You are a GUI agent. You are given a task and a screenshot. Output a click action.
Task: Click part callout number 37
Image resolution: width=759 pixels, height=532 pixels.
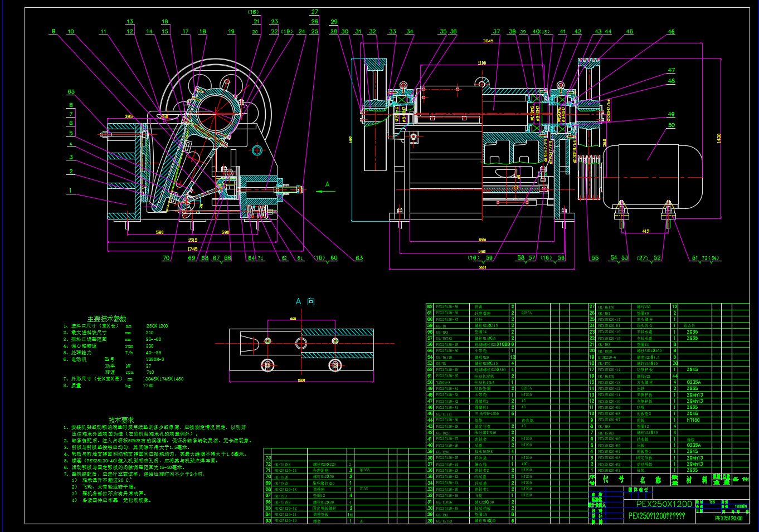(x=496, y=32)
